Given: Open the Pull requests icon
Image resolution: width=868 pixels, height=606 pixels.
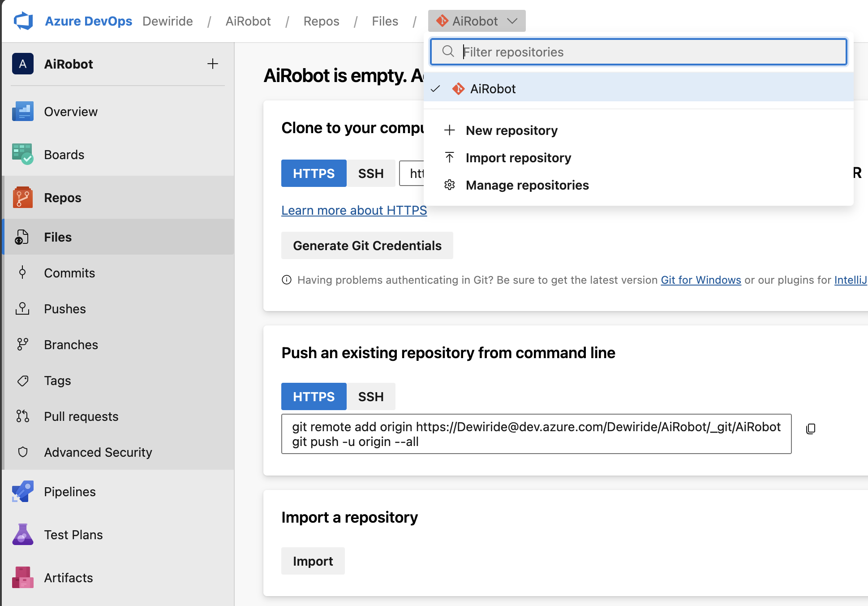Looking at the screenshot, I should click(x=22, y=416).
